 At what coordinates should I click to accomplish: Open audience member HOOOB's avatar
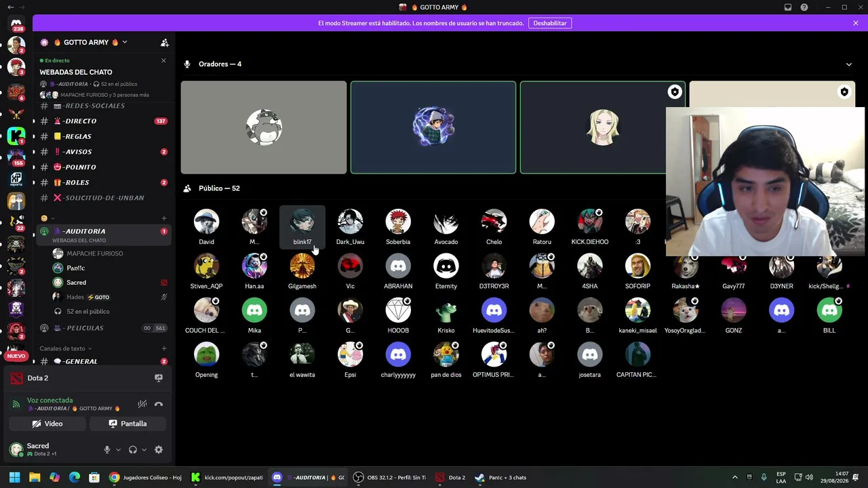[398, 310]
